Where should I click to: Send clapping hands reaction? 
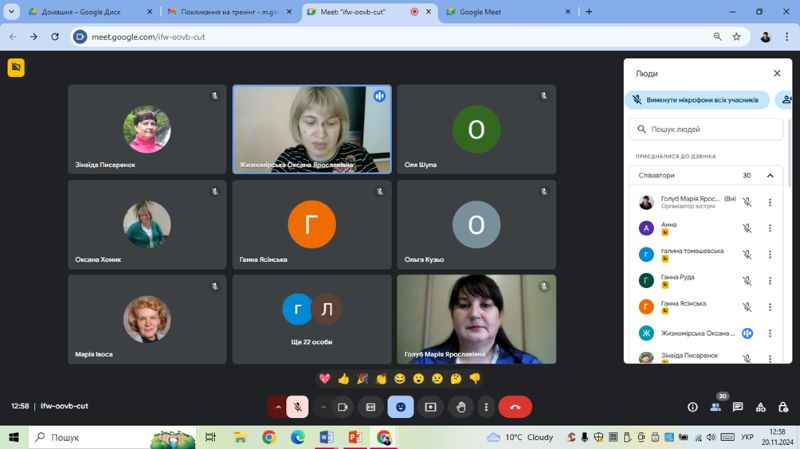pos(381,379)
